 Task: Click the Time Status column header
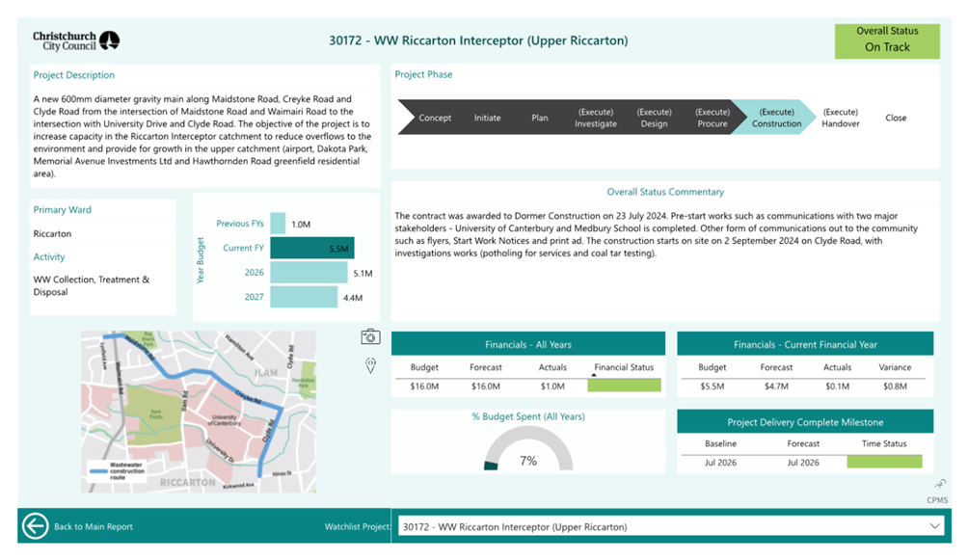coord(884,444)
